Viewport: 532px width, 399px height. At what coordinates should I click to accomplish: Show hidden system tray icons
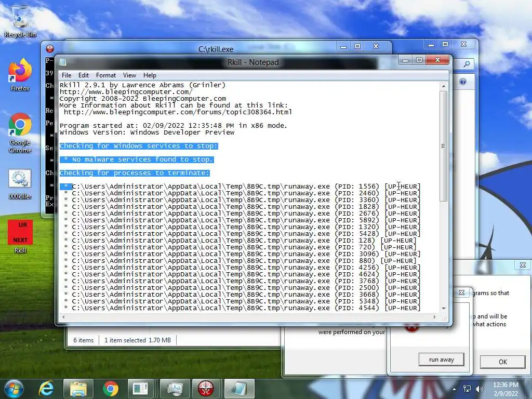pyautogui.click(x=454, y=389)
